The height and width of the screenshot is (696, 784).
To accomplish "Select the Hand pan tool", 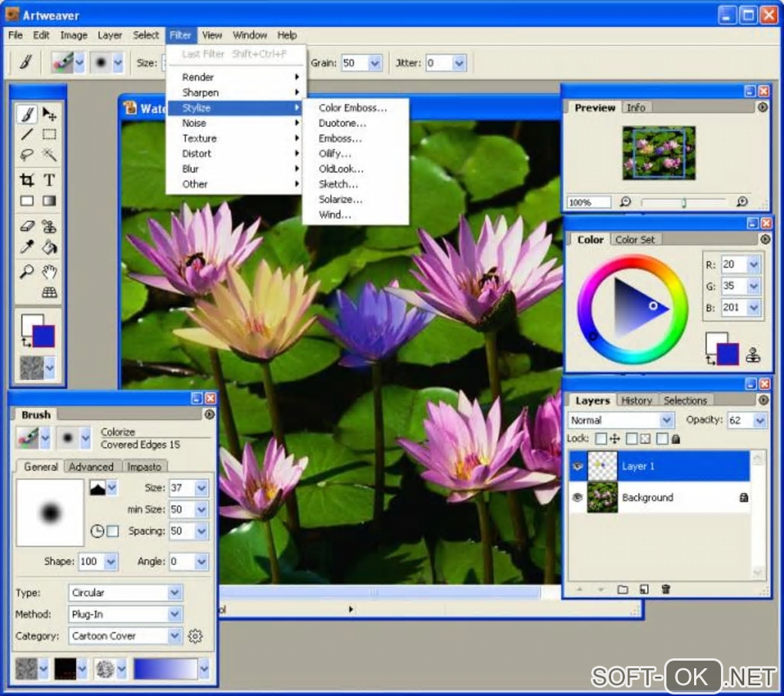I will [49, 271].
